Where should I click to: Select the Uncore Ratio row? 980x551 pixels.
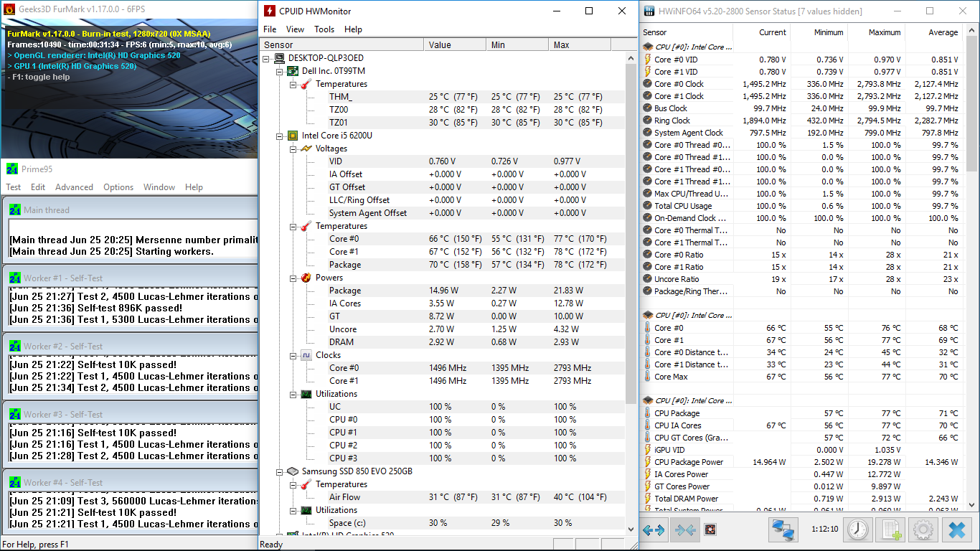pyautogui.click(x=802, y=279)
